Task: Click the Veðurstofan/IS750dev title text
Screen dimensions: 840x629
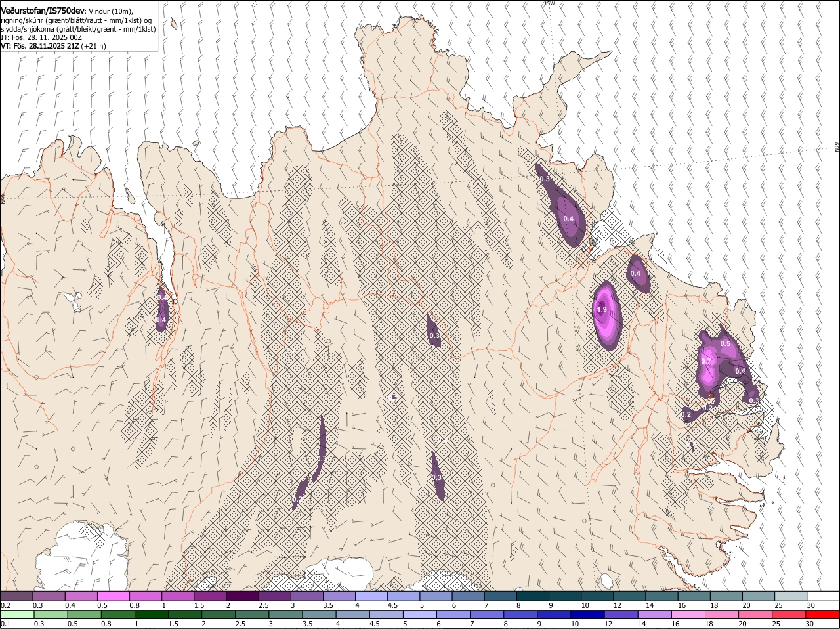Action: pyautogui.click(x=43, y=11)
